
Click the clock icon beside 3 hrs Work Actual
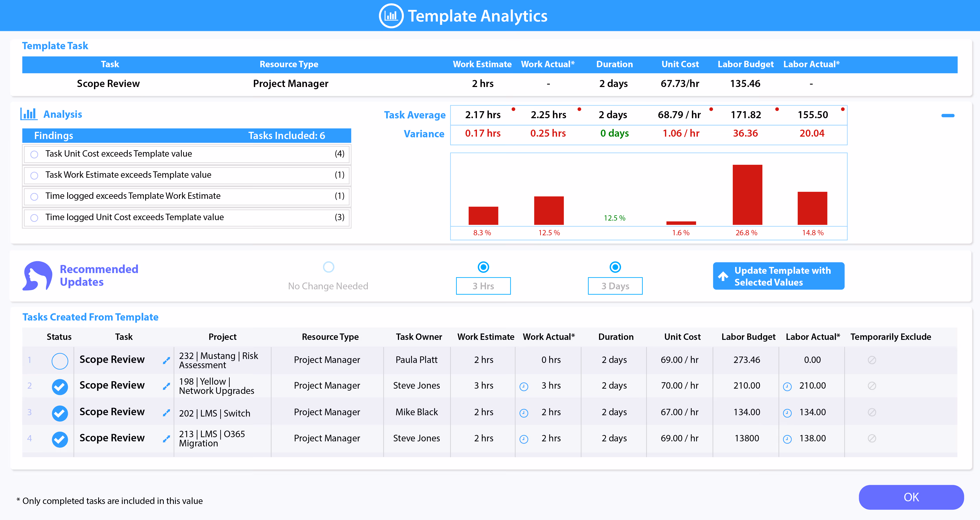pos(524,387)
